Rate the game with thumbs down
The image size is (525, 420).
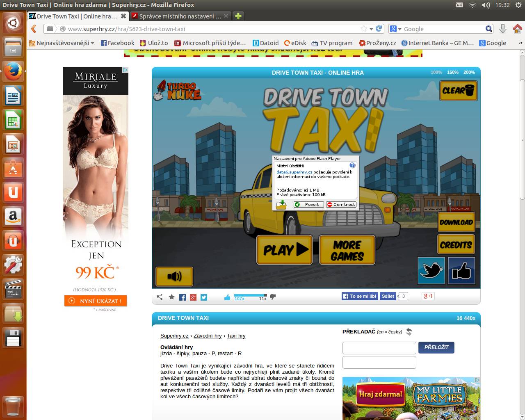click(x=273, y=297)
